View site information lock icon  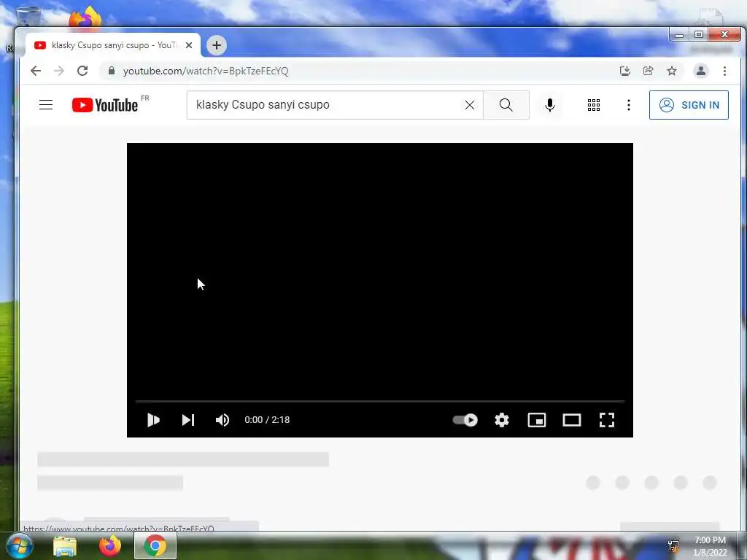pos(112,71)
